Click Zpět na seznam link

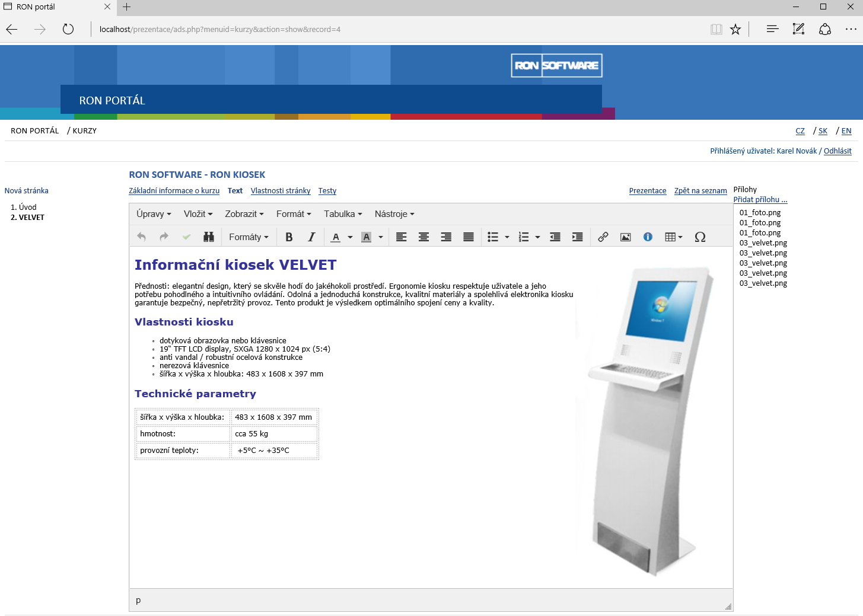tap(700, 191)
